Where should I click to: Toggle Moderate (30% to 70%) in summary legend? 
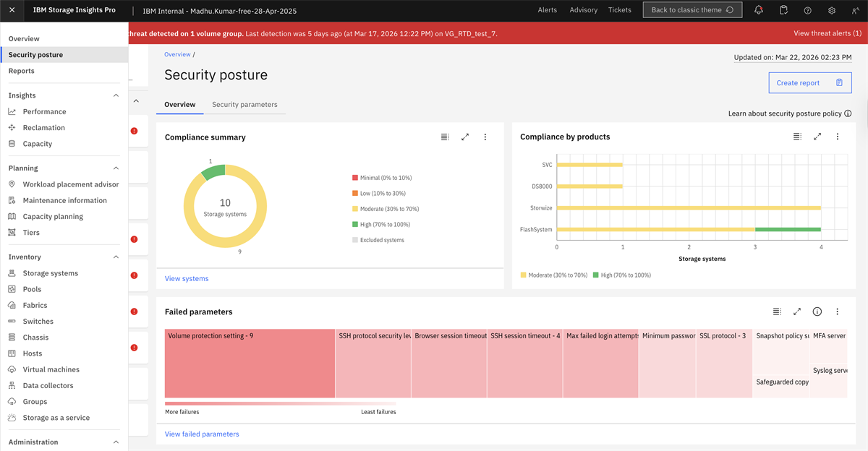[386, 209]
